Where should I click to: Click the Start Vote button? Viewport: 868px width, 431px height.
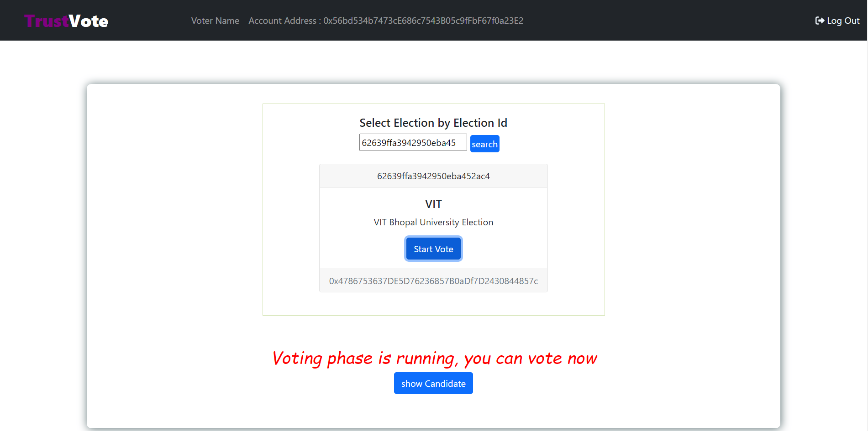433,249
